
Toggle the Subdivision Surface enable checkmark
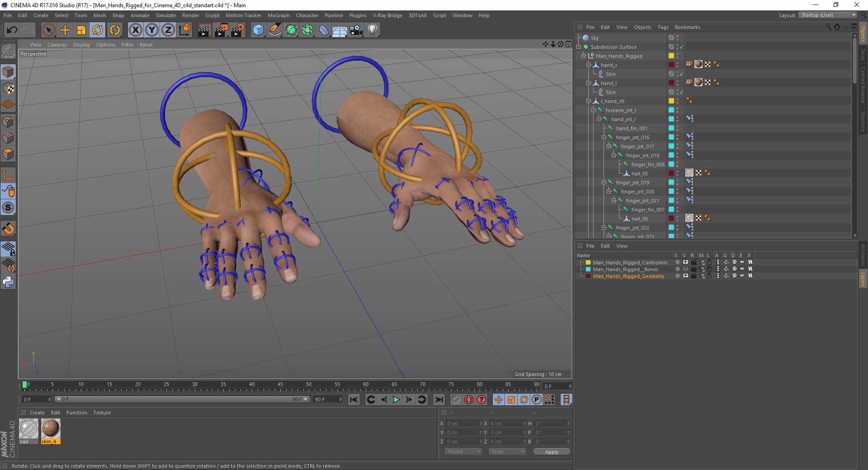(x=681, y=47)
